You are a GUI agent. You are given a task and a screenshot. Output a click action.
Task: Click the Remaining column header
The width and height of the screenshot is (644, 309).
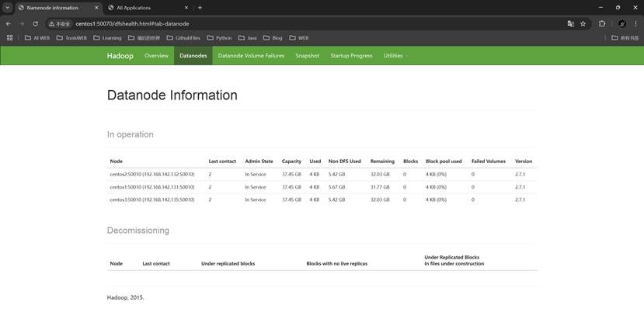click(x=382, y=161)
